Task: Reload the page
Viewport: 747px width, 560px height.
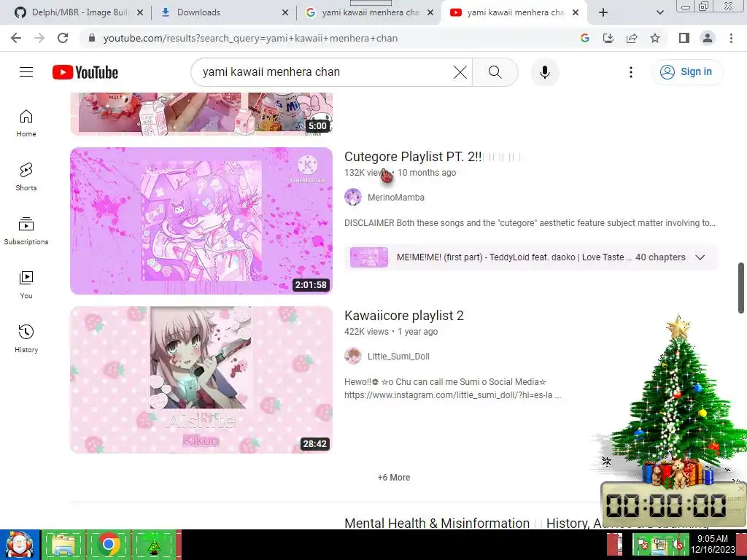Action: [x=63, y=38]
